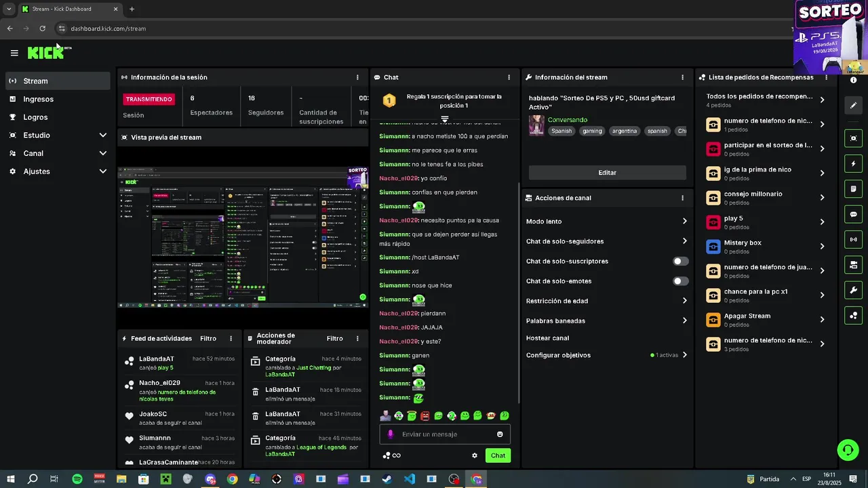Viewport: 868px width, 488px height.
Task: Toggle the rewards dots widget icon
Action: tap(854, 315)
